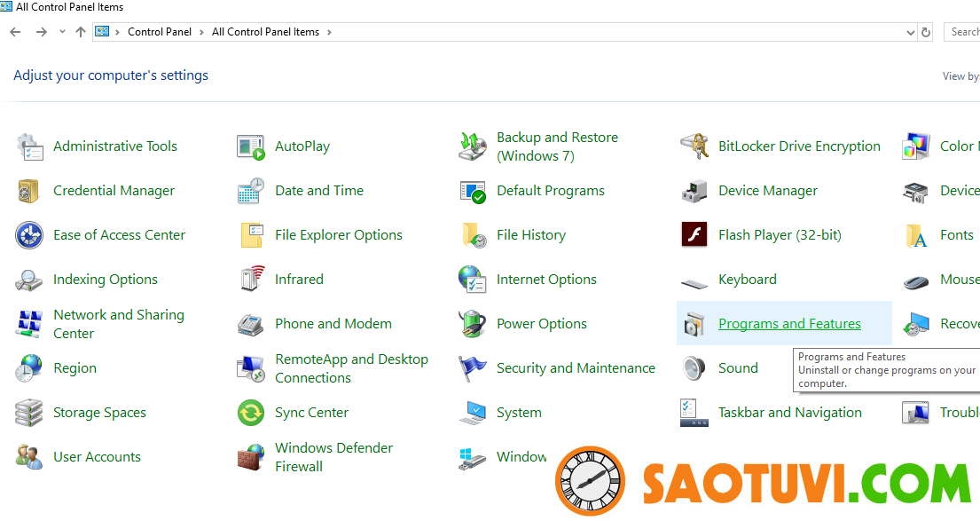Screen dimensions: 980x521
Task: Click the User Accounts link
Action: coord(97,457)
